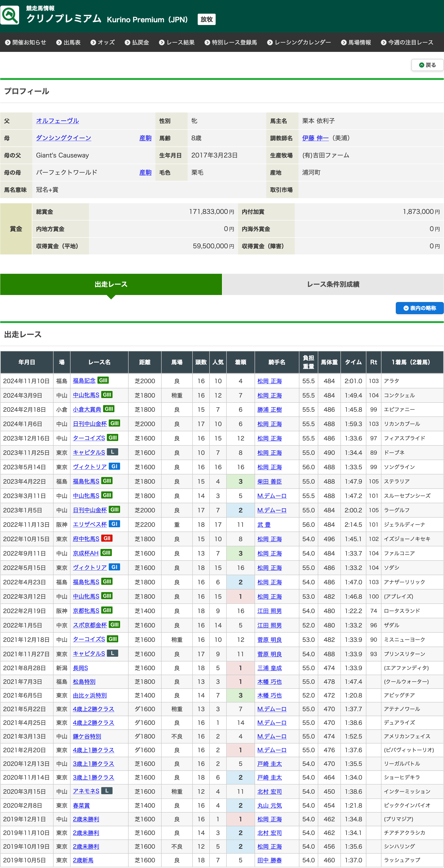This screenshot has height=868, width=444.
Task: Open 鎌ケ谷特別 race link
Action: coord(87,736)
